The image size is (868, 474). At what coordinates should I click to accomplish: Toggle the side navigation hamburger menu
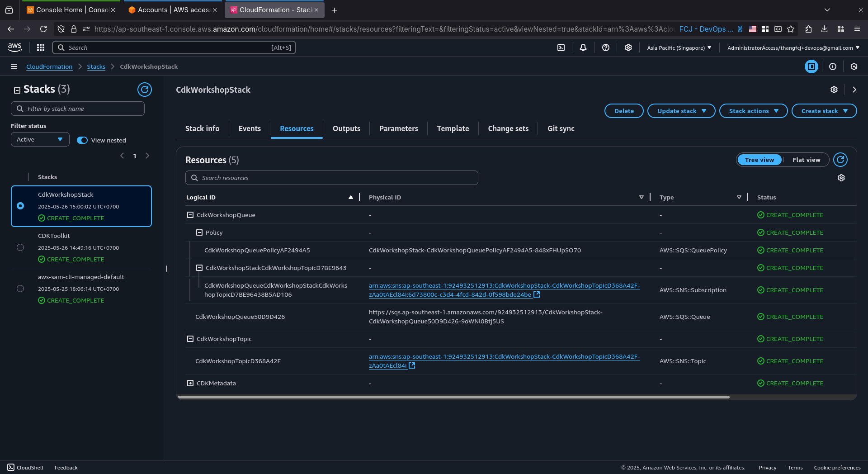[x=14, y=66]
